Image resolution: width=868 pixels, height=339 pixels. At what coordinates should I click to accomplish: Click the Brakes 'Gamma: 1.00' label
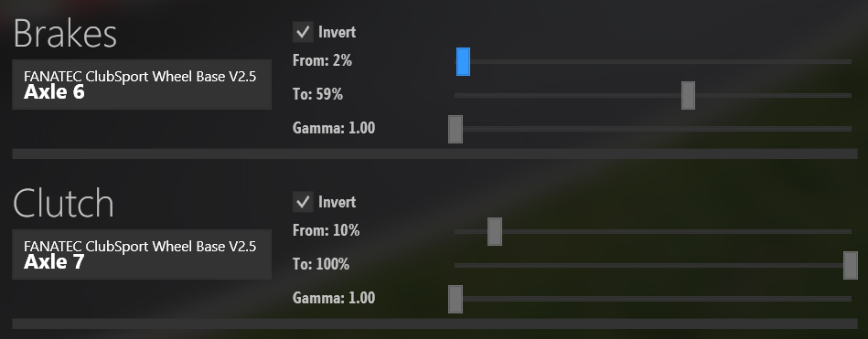334,128
